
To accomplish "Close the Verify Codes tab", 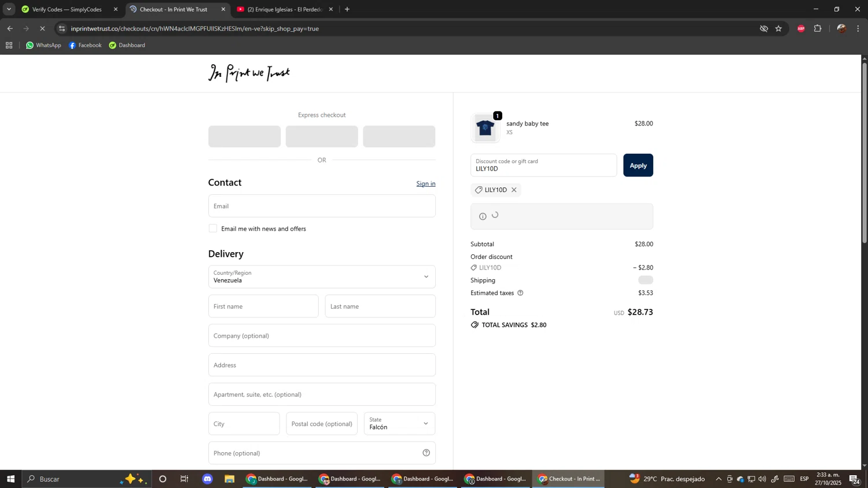I will click(116, 9).
